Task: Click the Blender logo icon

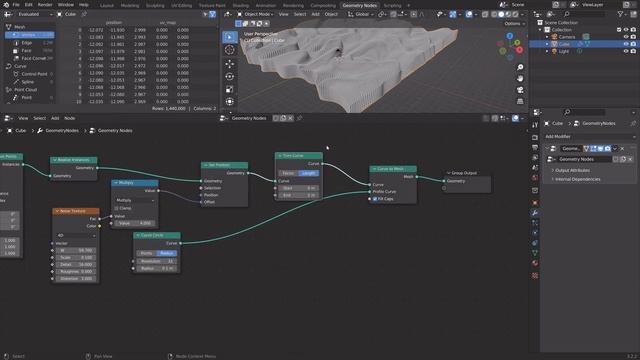Action: point(6,5)
